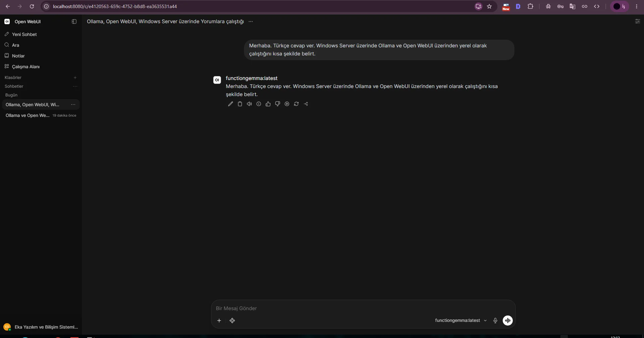Select the Ollama, Open WebUI, Wi... chat

click(33, 104)
